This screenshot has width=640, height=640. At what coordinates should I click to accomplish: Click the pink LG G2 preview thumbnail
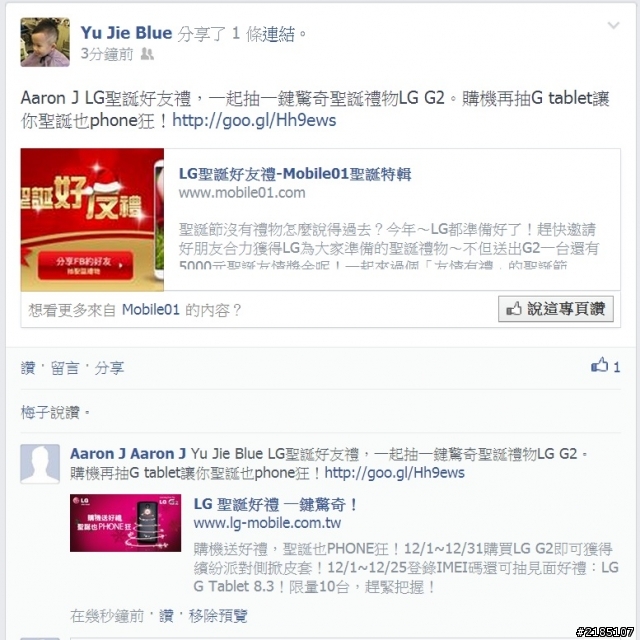coord(125,523)
